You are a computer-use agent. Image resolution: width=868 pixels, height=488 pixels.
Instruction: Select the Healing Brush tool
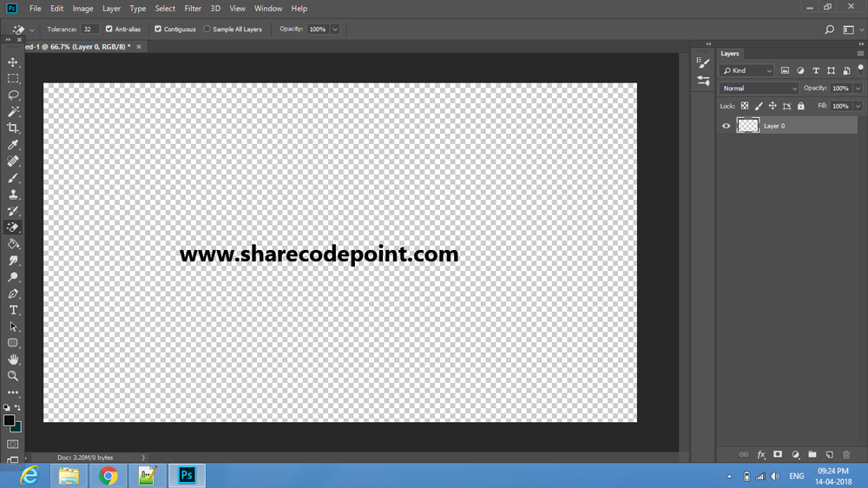[13, 162]
